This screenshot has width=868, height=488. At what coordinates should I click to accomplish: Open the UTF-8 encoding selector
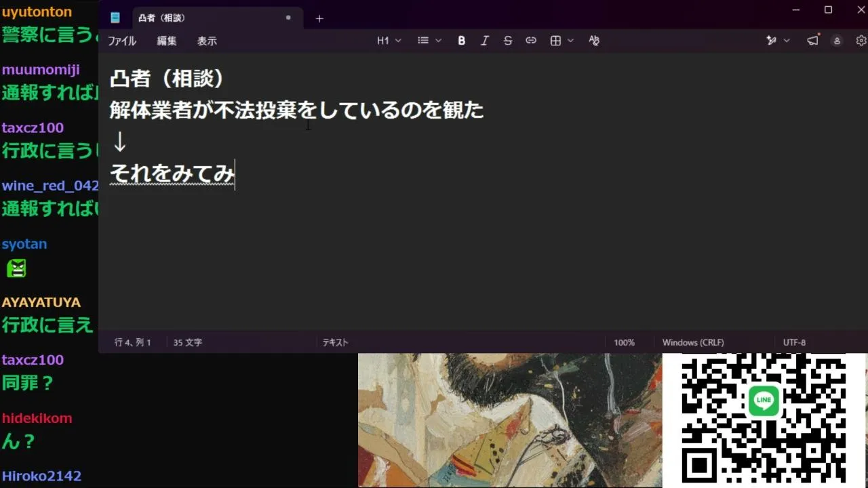[x=794, y=342]
